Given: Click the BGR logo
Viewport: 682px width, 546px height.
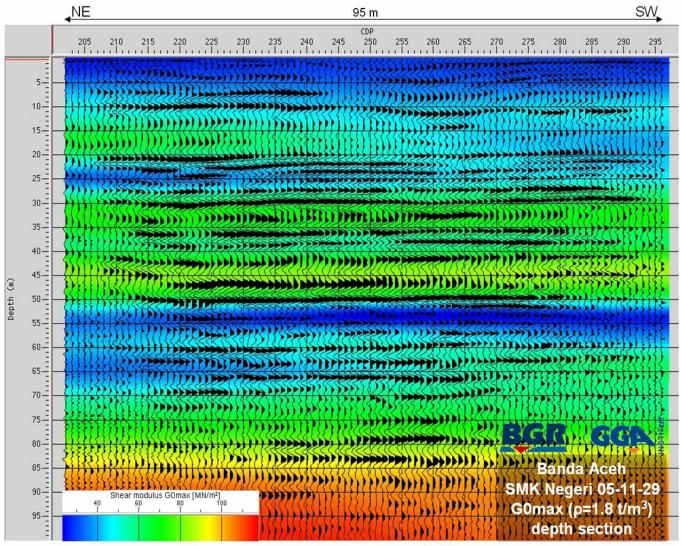Looking at the screenshot, I should click(534, 437).
